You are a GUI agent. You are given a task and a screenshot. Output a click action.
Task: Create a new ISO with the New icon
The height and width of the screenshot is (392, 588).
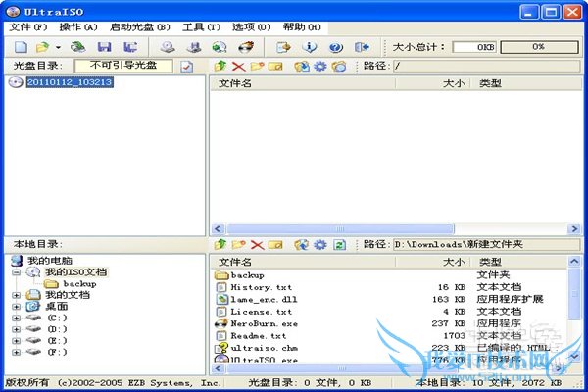click(x=21, y=47)
